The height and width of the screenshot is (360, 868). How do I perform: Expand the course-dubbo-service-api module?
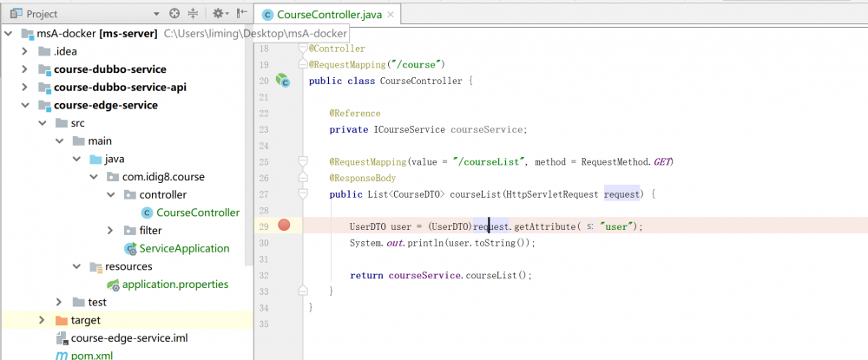(x=24, y=88)
